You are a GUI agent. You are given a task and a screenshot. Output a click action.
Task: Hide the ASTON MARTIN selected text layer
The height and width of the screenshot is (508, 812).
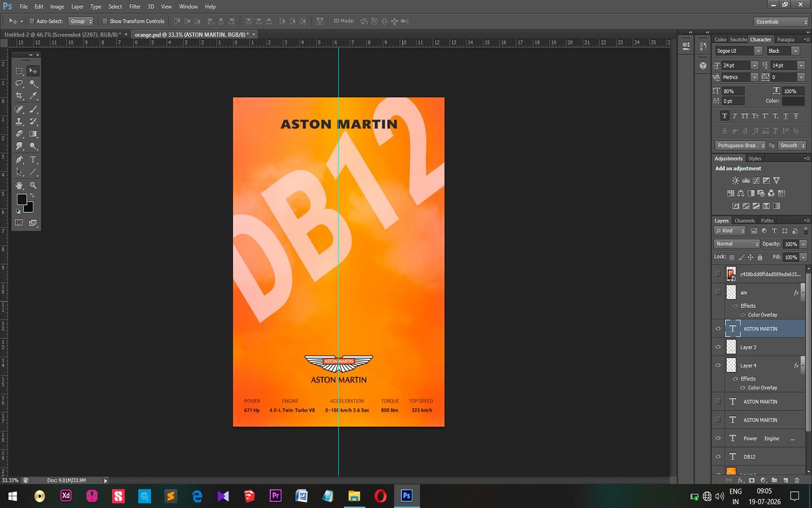718,329
